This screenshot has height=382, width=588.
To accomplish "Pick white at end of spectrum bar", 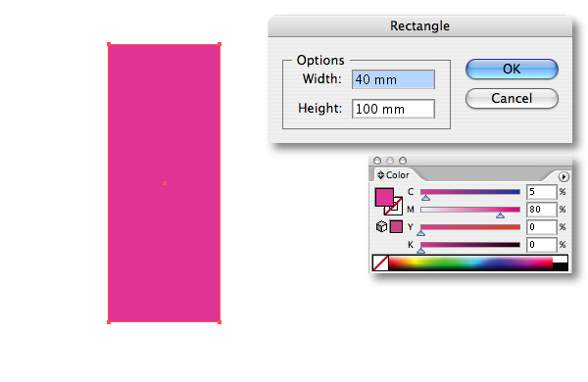I will 561,259.
